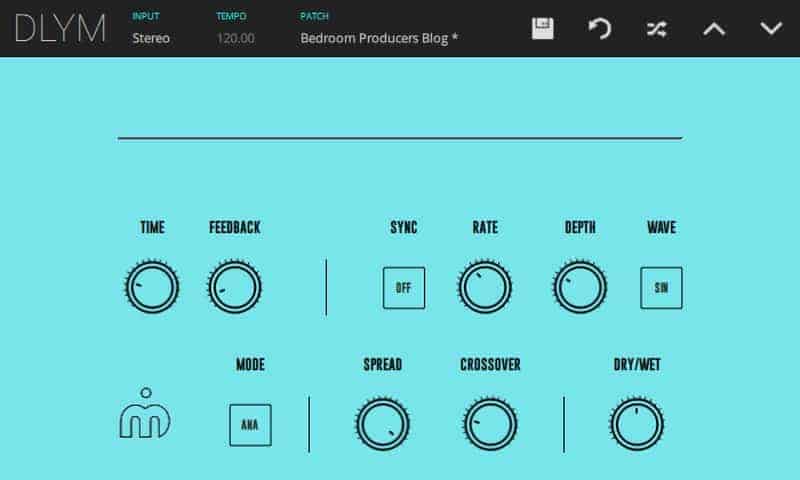Click the CROSSOVER knob

490,424
